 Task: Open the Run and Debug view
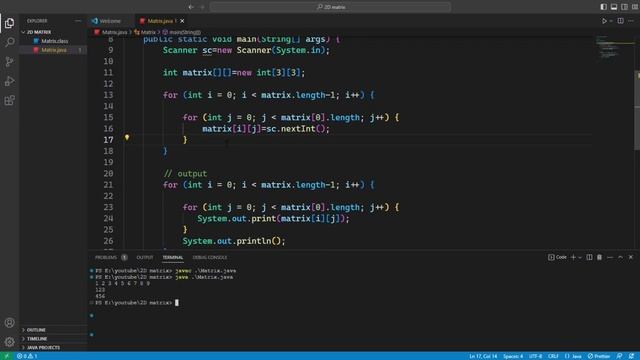[x=9, y=81]
